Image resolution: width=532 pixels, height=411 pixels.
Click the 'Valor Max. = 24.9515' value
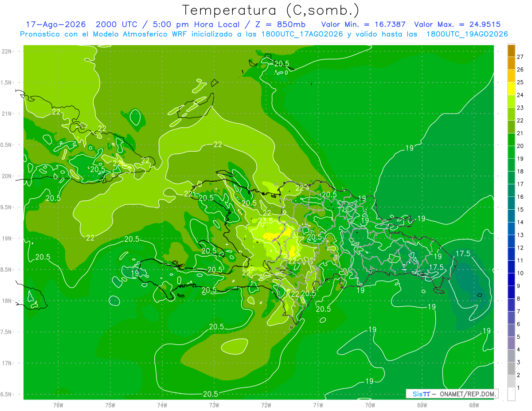458,24
